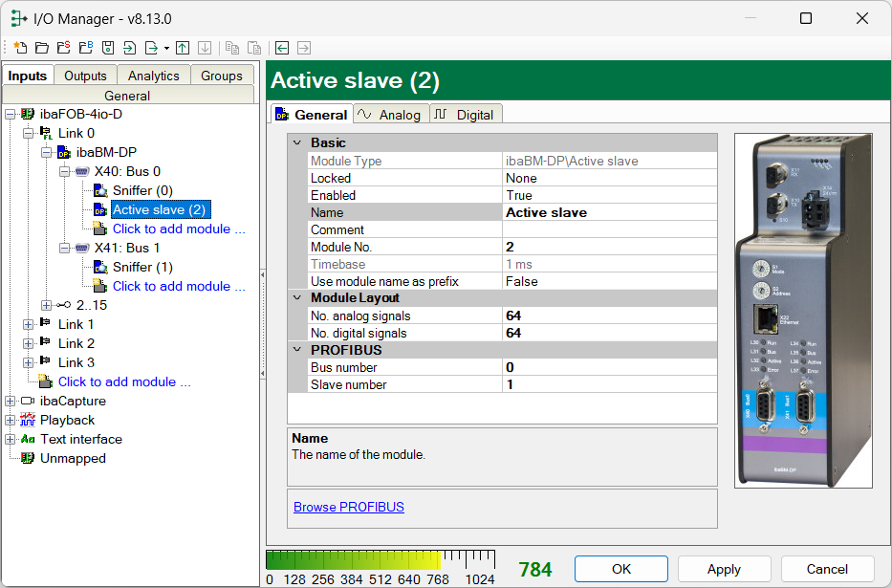Screen dimensions: 892x588
Task: Click the Paste icon in toolbar
Action: [254, 48]
